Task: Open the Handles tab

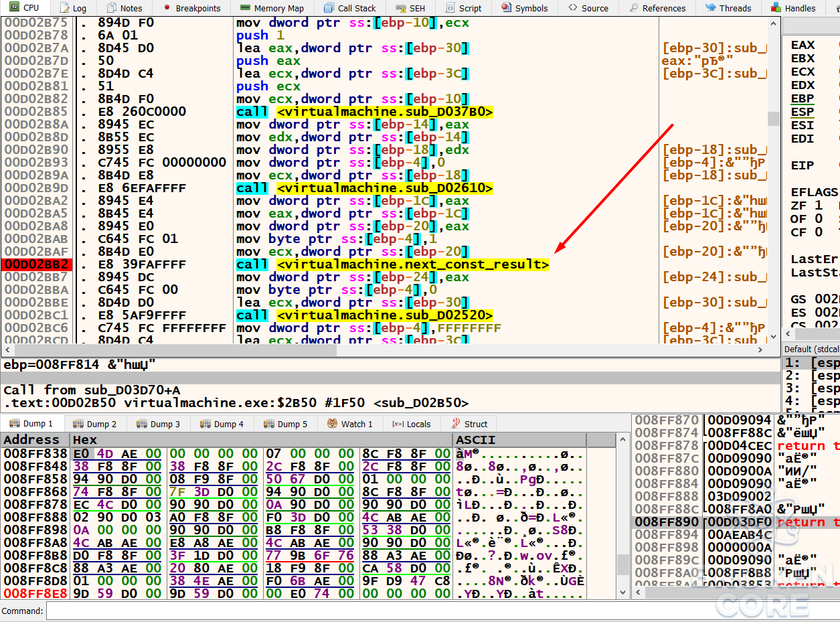Action: [x=794, y=8]
